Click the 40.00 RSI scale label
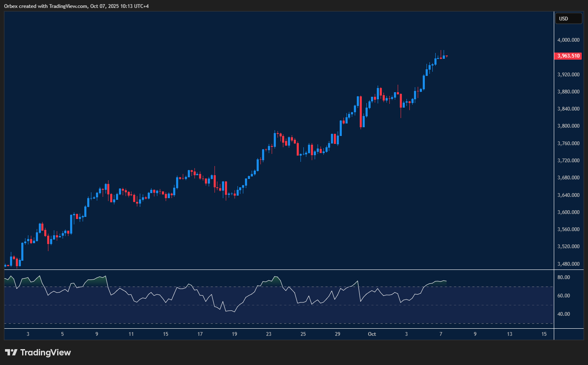 [x=563, y=314]
